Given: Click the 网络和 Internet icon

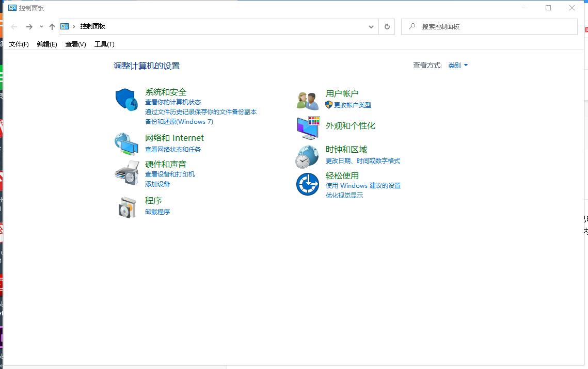Looking at the screenshot, I should point(125,144).
